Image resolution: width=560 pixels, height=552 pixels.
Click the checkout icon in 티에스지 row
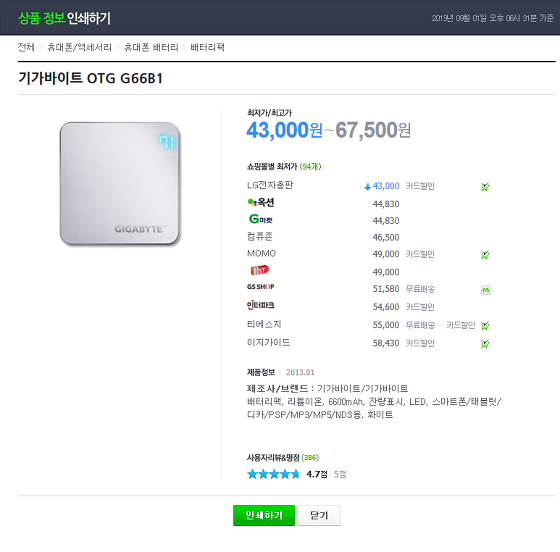pyautogui.click(x=485, y=326)
